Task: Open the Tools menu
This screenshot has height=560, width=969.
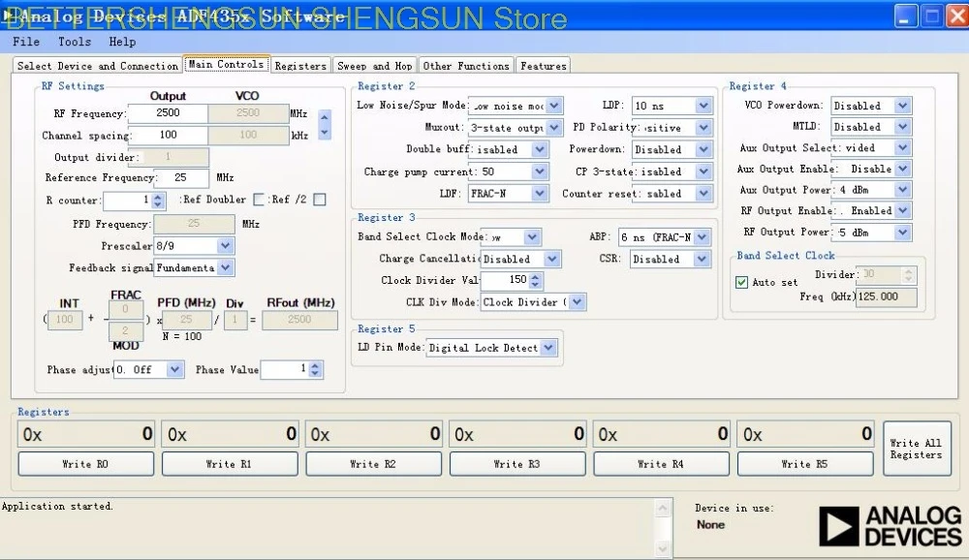Action: pyautogui.click(x=75, y=42)
